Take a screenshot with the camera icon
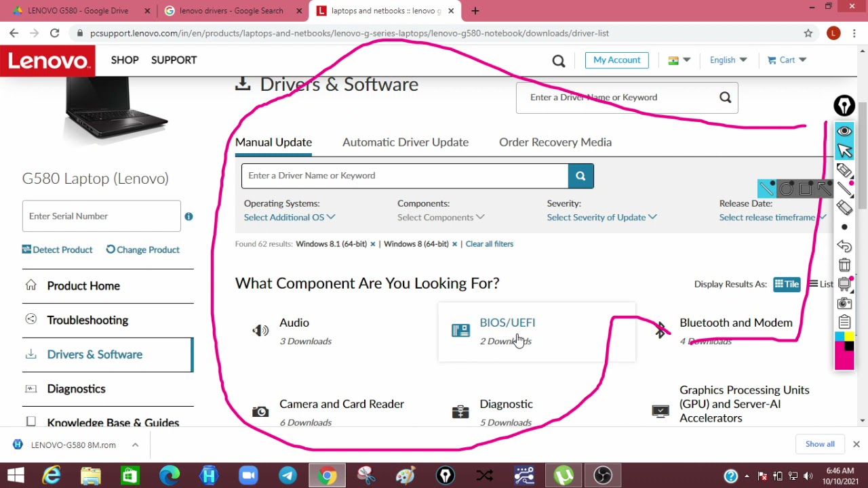 (844, 303)
